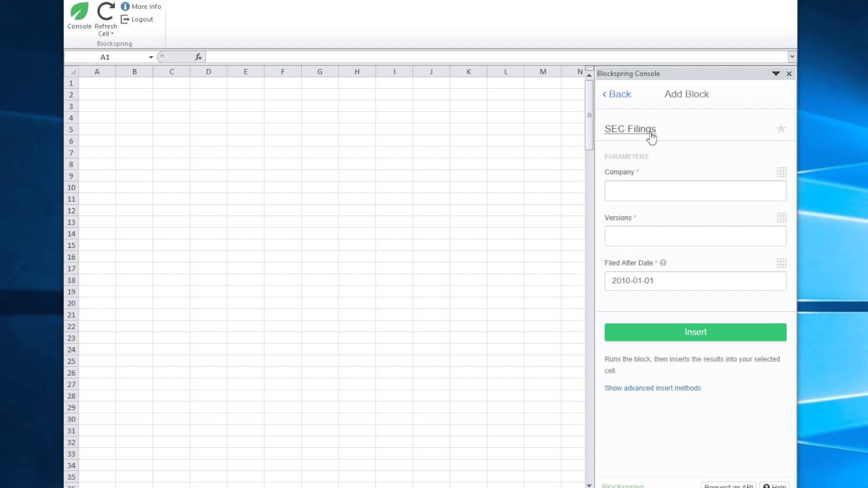Click the vertical scrollbar thumb of the sheet
The width and height of the screenshot is (868, 488).
coord(589,115)
